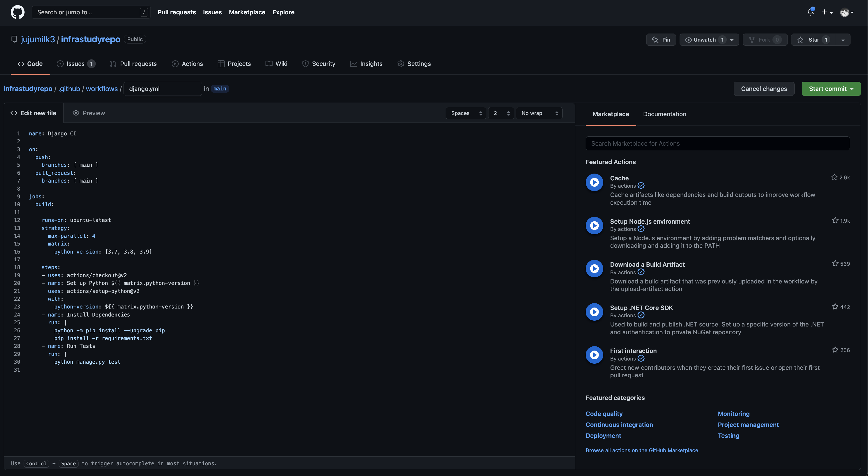Toggle Unwatch for this repository

(704, 40)
